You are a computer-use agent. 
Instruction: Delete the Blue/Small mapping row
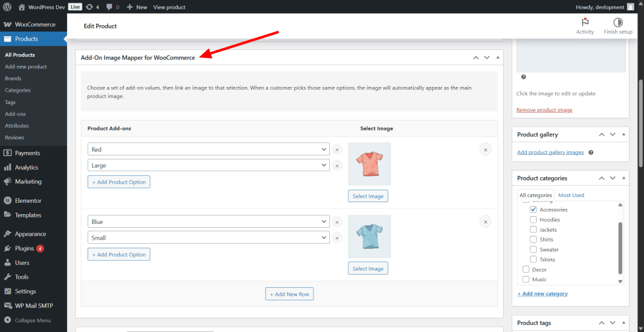point(485,222)
